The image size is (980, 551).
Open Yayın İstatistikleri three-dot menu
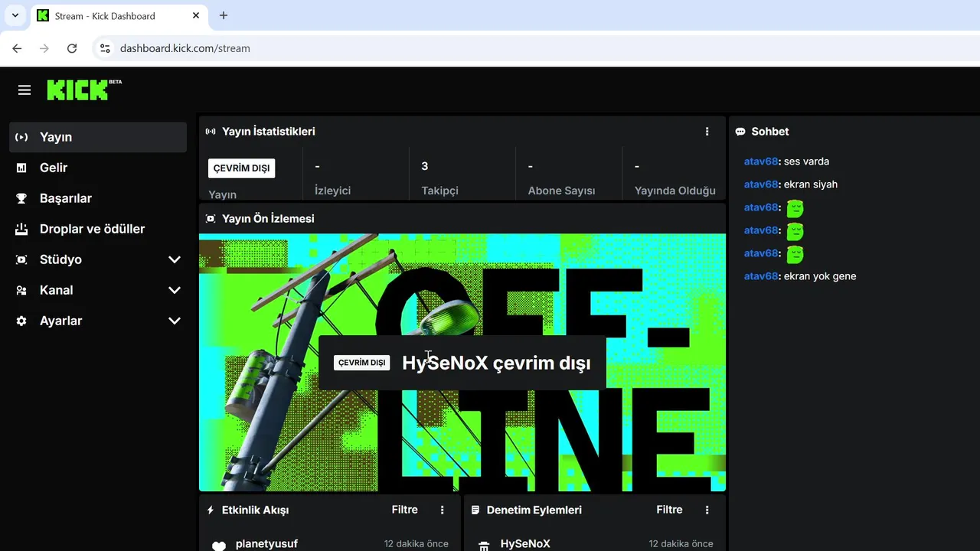[x=707, y=132]
